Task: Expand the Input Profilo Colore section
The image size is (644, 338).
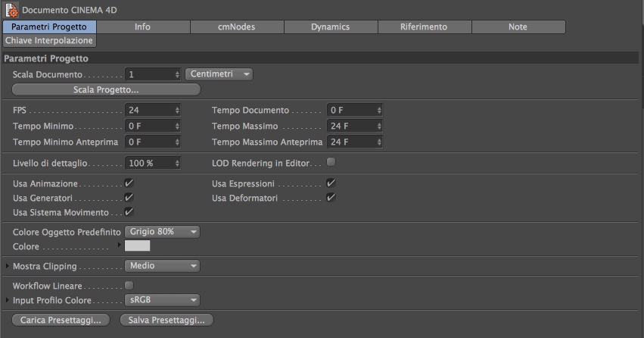Action: tap(8, 300)
